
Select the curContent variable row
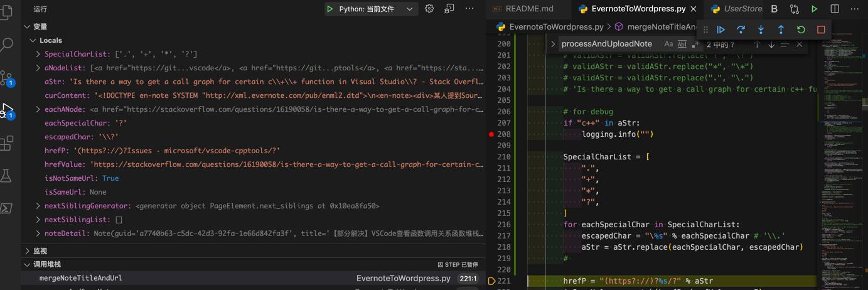[254, 95]
